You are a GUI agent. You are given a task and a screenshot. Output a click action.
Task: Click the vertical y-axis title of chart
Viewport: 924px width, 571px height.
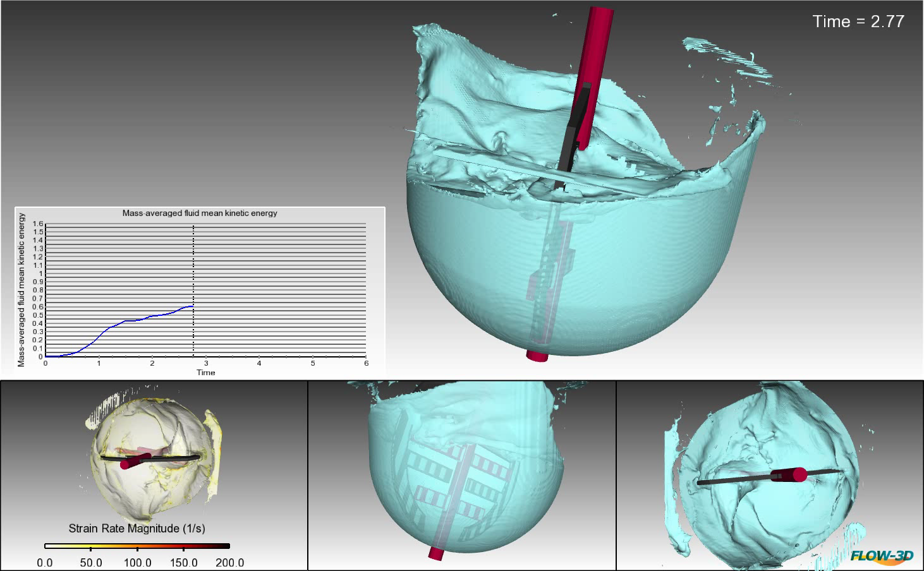21,290
